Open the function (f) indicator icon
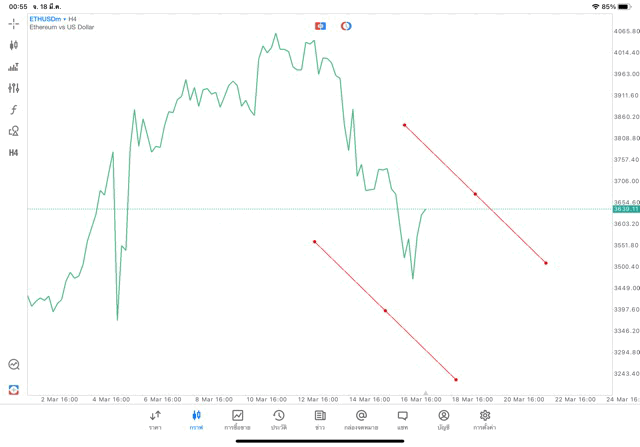 (x=14, y=110)
